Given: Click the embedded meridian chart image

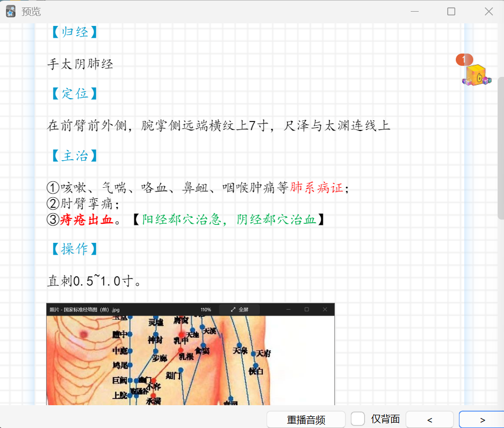Looking at the screenshot, I should coord(191,354).
